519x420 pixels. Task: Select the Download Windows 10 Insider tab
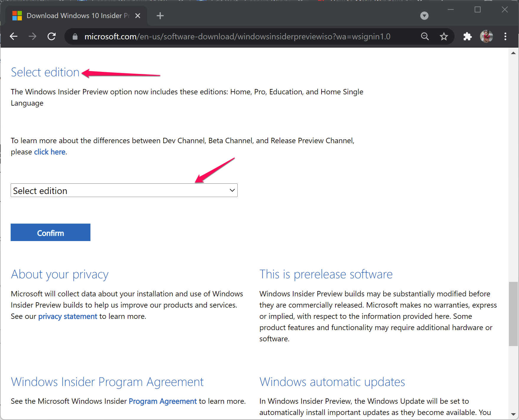[76, 16]
